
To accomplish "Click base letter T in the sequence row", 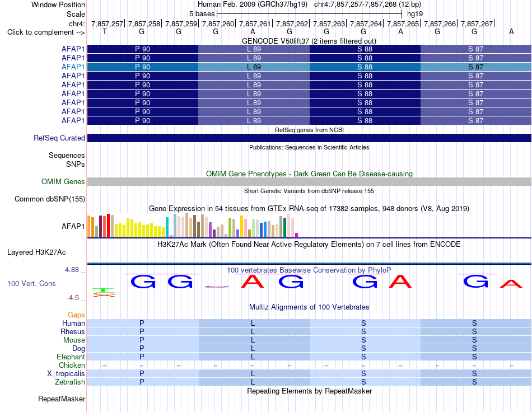I will point(105,32).
